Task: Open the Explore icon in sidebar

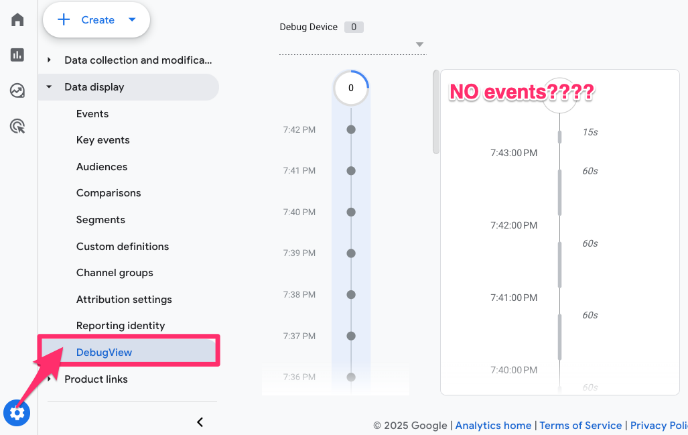Action: [x=18, y=91]
